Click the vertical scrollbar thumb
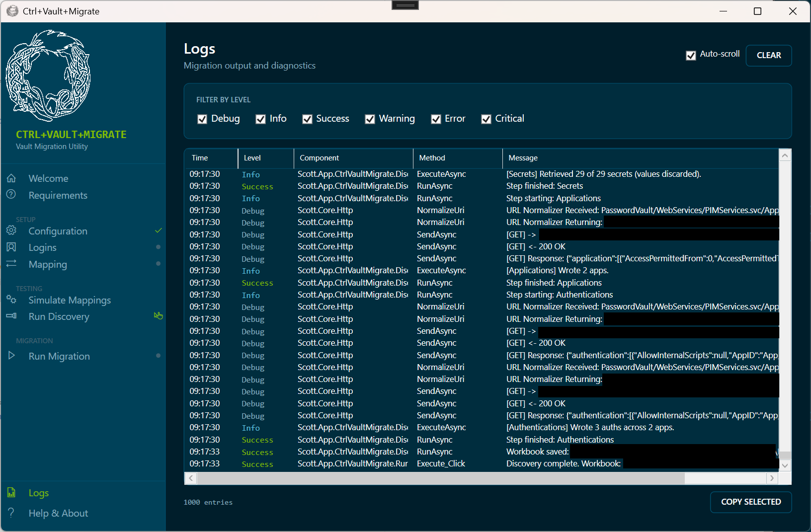The image size is (811, 532). 785,456
